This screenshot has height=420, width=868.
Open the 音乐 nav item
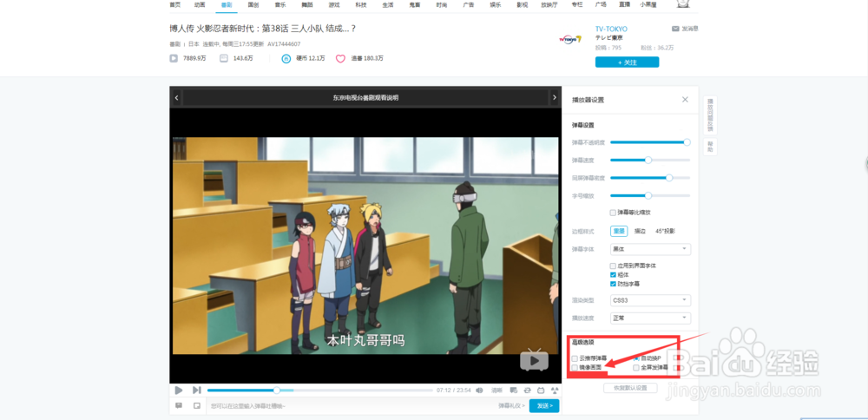[280, 4]
